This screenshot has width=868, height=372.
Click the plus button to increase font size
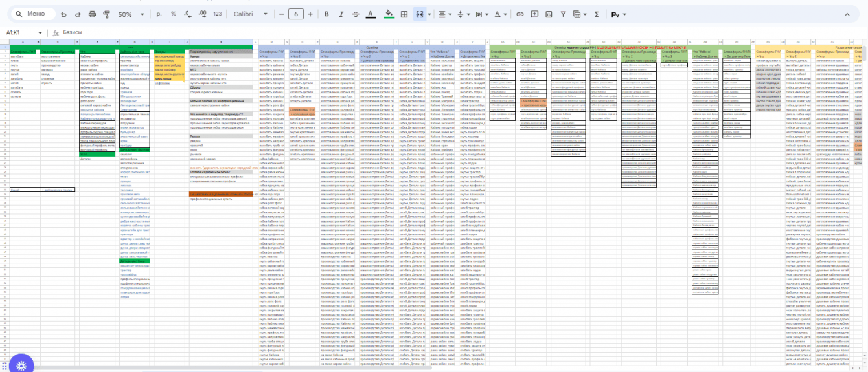[x=310, y=14]
